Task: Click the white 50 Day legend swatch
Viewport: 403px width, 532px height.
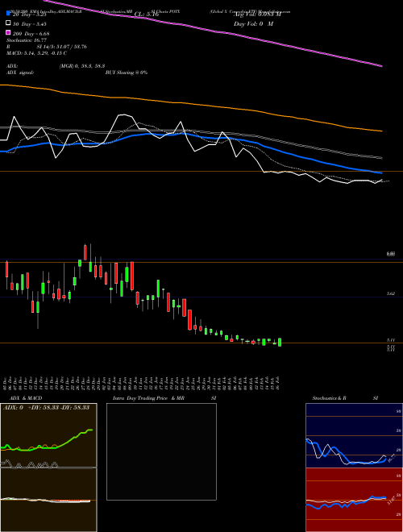Action: point(8,23)
